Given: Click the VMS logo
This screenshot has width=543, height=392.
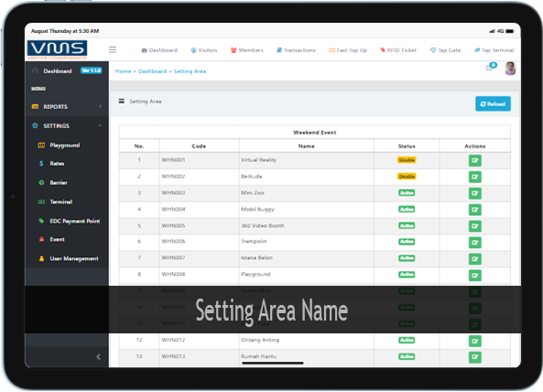Looking at the screenshot, I should [x=57, y=49].
